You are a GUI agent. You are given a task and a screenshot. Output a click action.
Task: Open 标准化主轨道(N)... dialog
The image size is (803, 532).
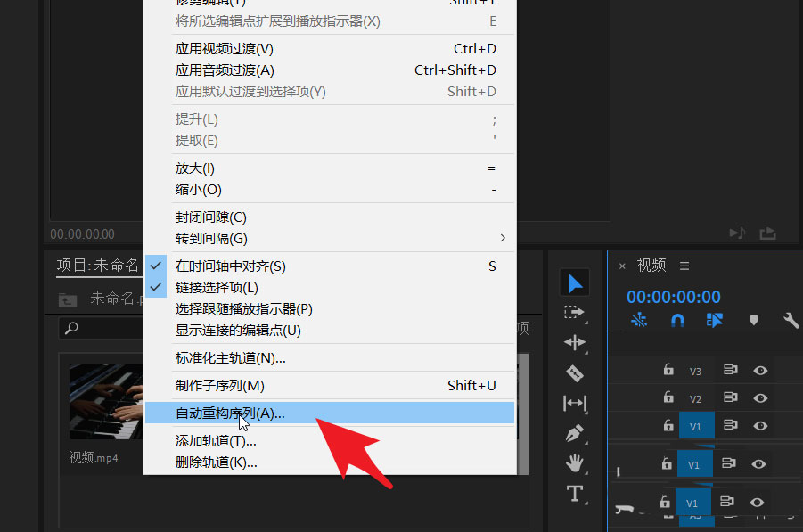[330, 358]
